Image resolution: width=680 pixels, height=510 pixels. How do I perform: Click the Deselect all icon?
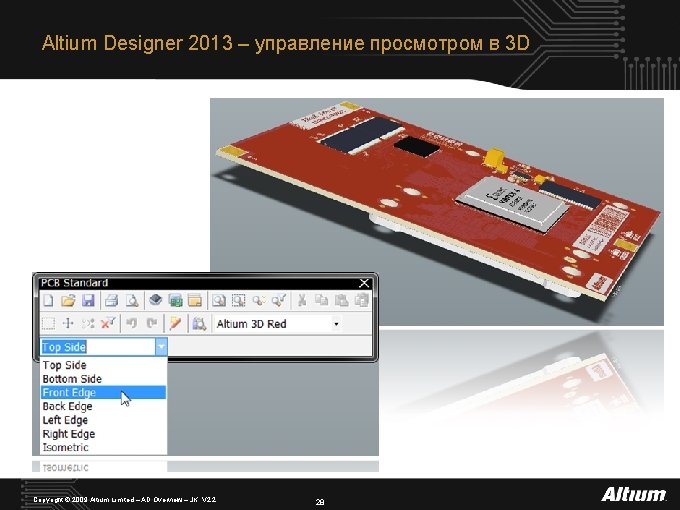[88, 324]
